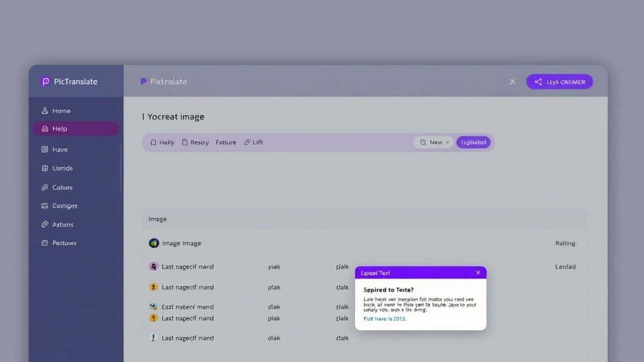
Task: Click the Lift pencil item in toolbar
Action: [253, 142]
